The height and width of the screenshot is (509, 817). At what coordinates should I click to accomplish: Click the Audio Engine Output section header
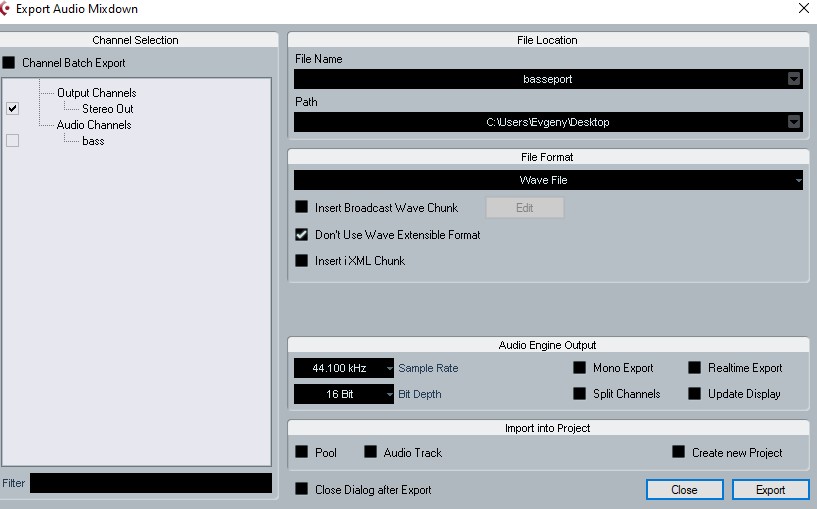point(547,345)
